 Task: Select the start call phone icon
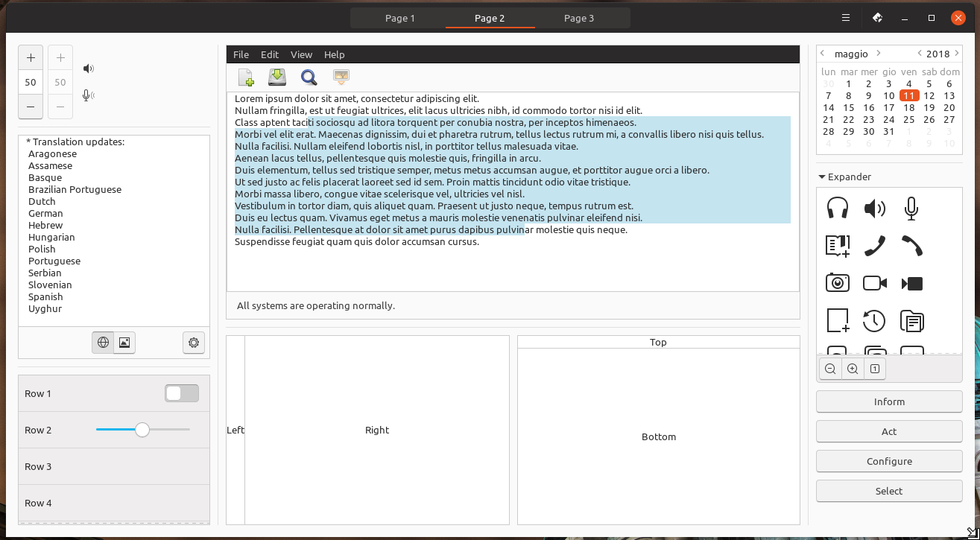[x=874, y=246]
